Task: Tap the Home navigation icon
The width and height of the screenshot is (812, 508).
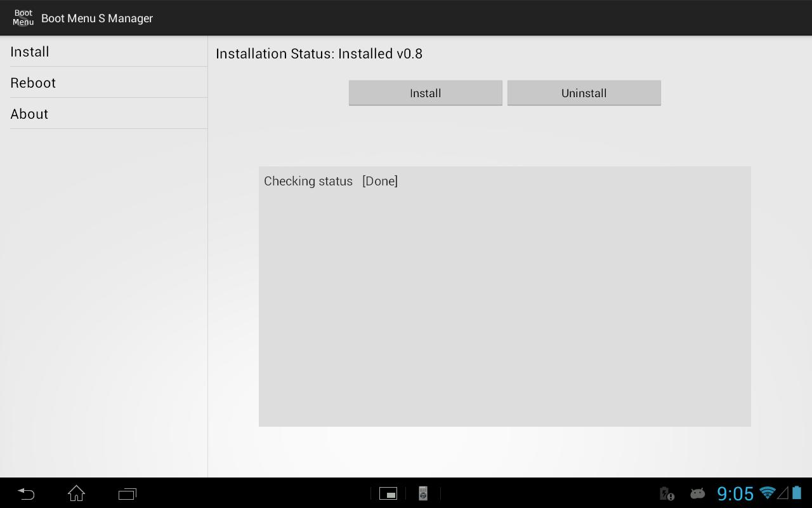Action: click(76, 493)
